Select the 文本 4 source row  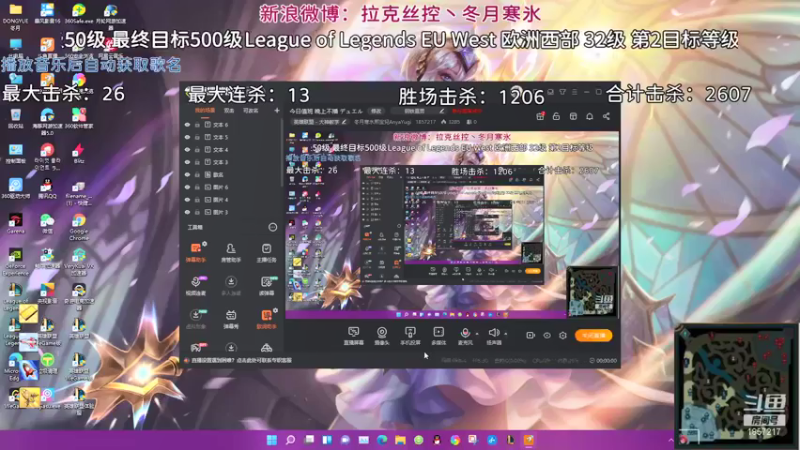tap(231, 149)
